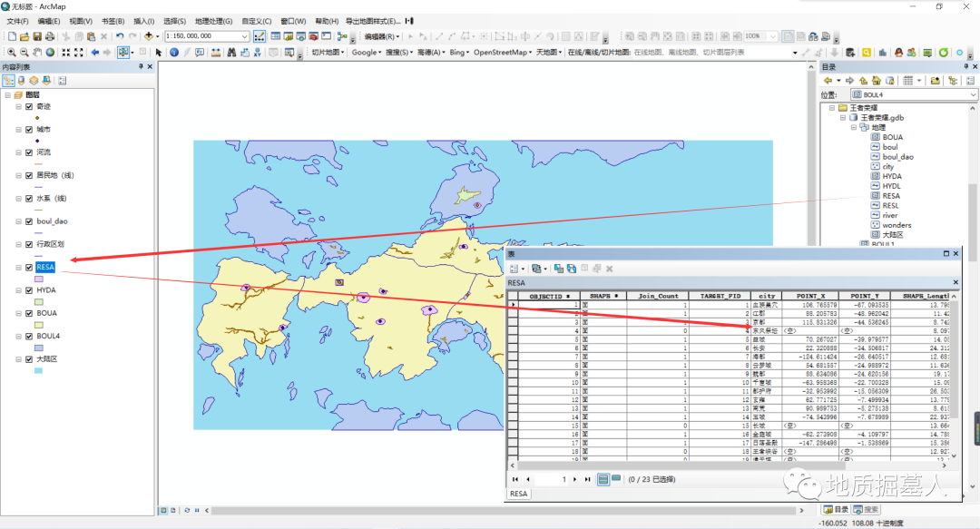Expand the catalog location dropdown
Screen dimensions: 980x529
[973, 94]
